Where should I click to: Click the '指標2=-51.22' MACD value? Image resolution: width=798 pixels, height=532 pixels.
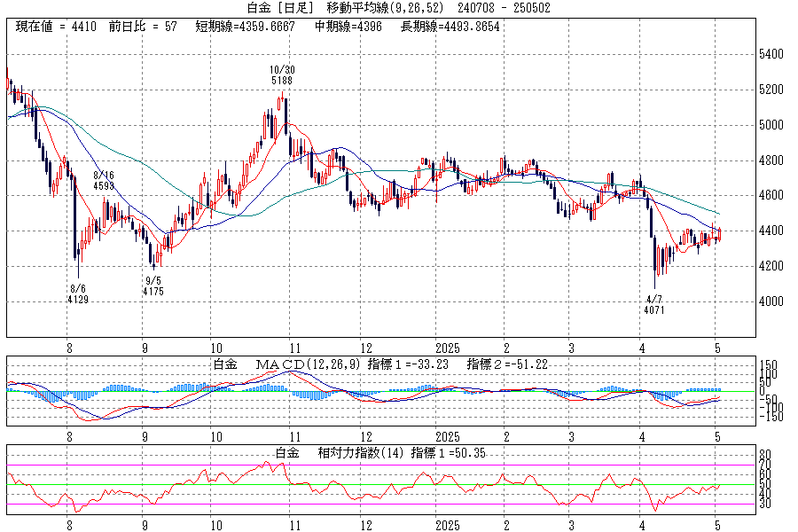pyautogui.click(x=507, y=364)
